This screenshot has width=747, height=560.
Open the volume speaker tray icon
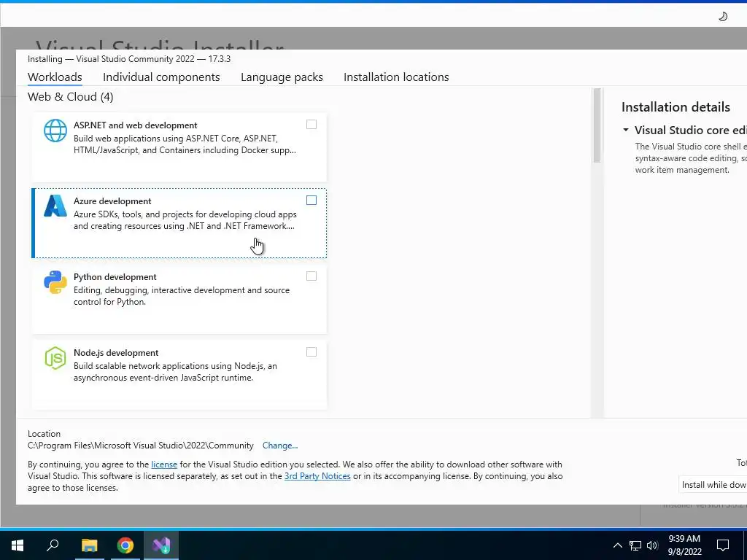tap(652, 545)
